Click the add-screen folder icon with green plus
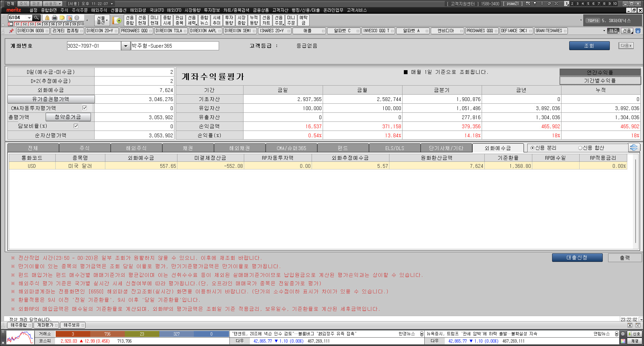The height and width of the screenshot is (346, 644). [117, 20]
